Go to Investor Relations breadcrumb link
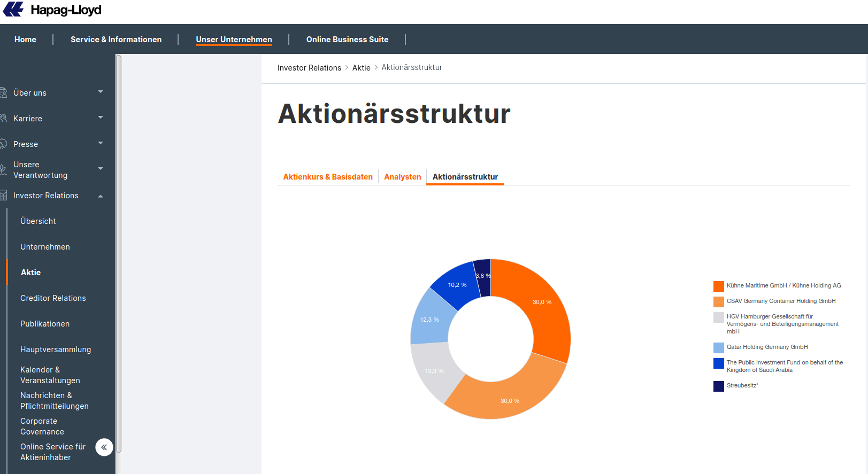Viewport: 868px width, 474px height. 309,68
